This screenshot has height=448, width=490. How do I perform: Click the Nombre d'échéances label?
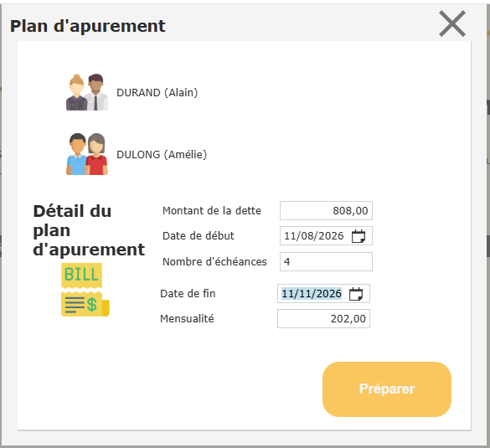point(214,262)
